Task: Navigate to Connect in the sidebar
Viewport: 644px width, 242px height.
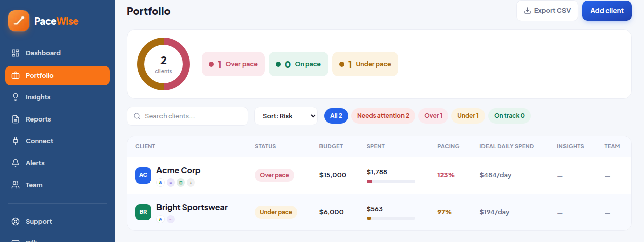Action: click(57, 141)
